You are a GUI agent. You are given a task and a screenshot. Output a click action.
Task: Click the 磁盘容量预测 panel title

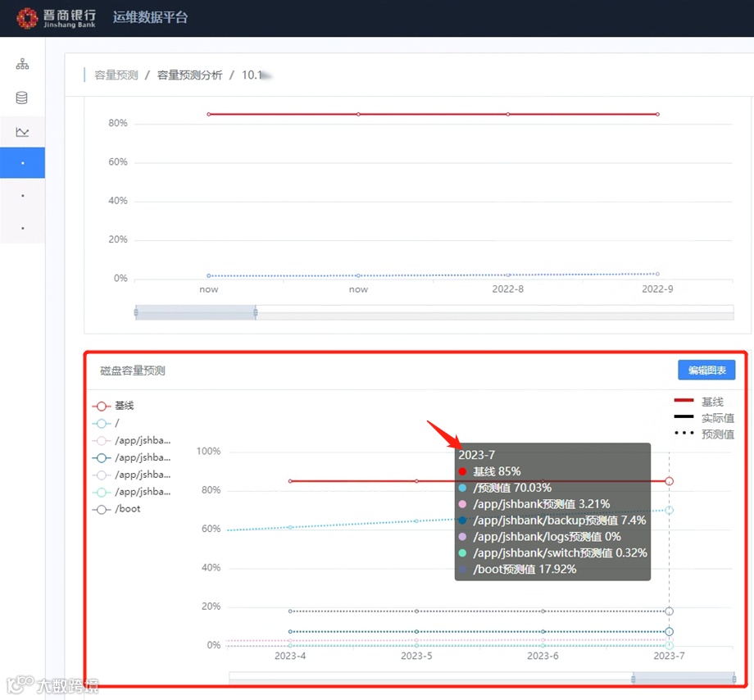(x=133, y=370)
